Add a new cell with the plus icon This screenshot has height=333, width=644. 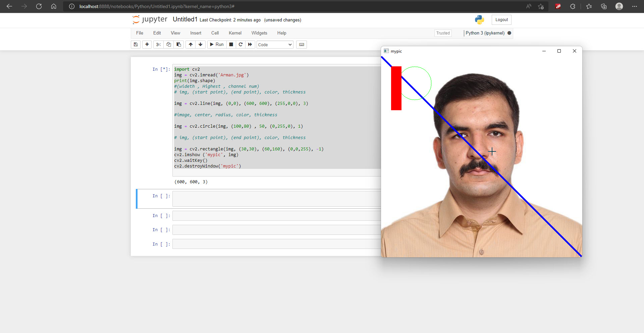pos(147,44)
